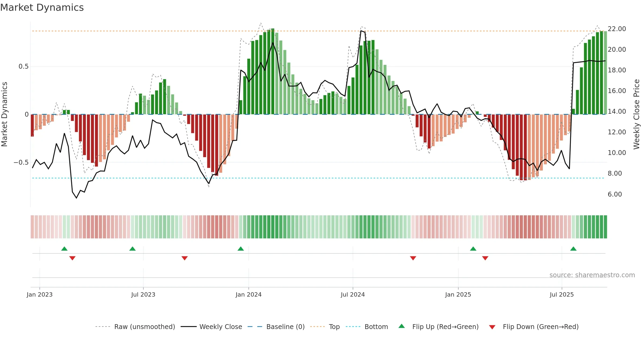The width and height of the screenshot is (644, 362).
Task: Toggle the Weekly Close legend entry
Action: pyautogui.click(x=211, y=327)
